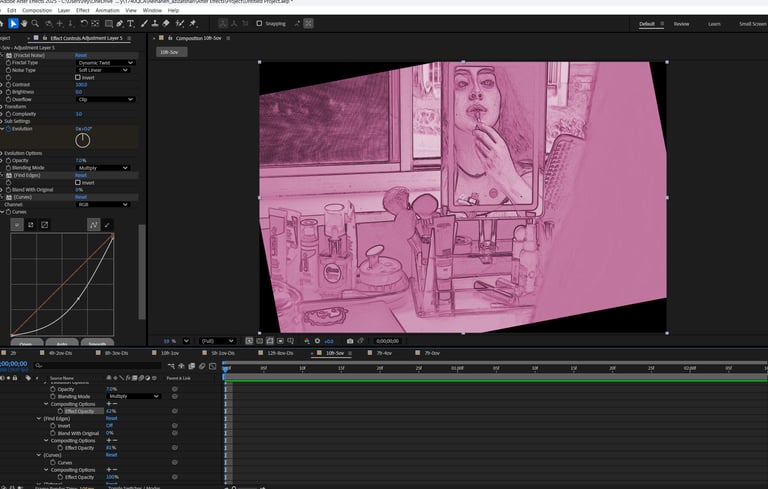The height and width of the screenshot is (489, 768).
Task: Select the Type tool
Action: click(x=131, y=23)
